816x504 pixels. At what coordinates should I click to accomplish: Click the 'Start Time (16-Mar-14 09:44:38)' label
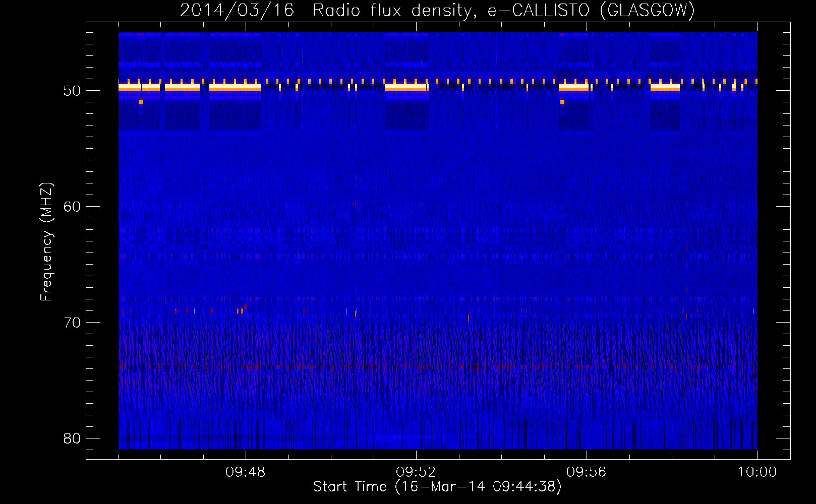point(437,487)
